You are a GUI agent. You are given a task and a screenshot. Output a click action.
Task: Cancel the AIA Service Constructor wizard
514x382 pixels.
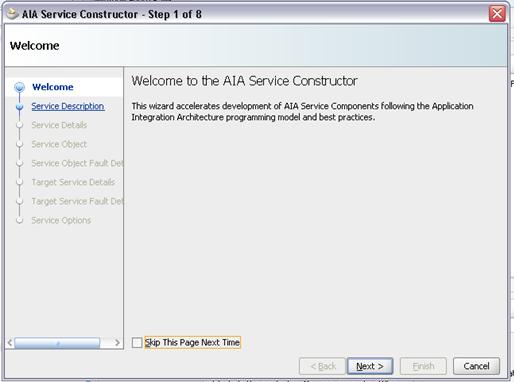476,366
